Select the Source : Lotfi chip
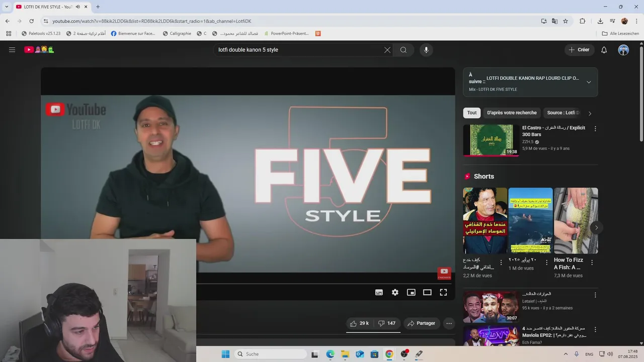 pos(562,113)
